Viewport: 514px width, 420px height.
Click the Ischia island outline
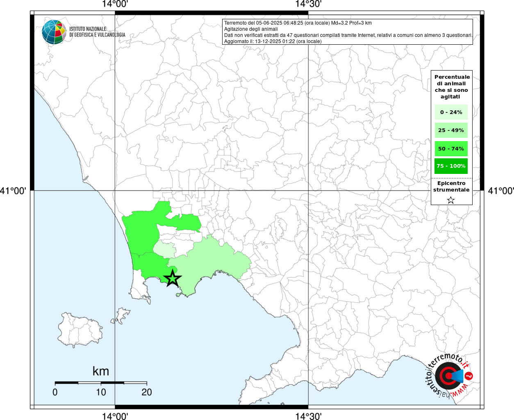pos(80,330)
